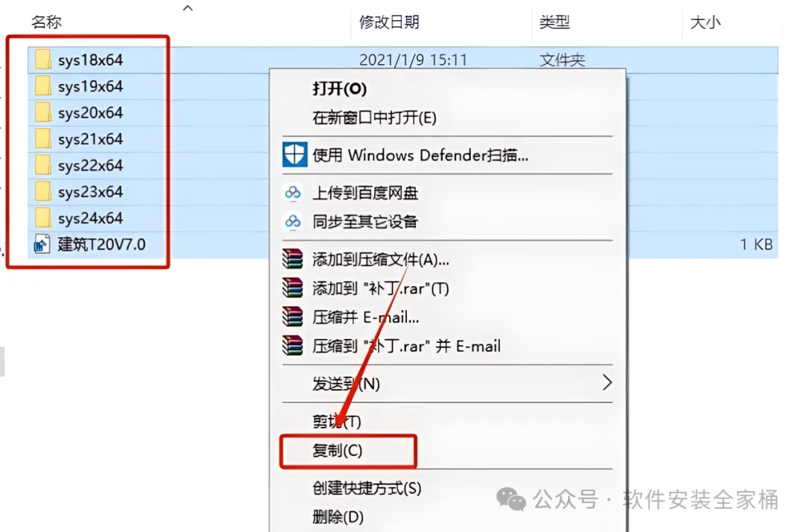Image resolution: width=805 pixels, height=532 pixels.
Task: Select the sys21x64 folder icon
Action: (x=42, y=139)
